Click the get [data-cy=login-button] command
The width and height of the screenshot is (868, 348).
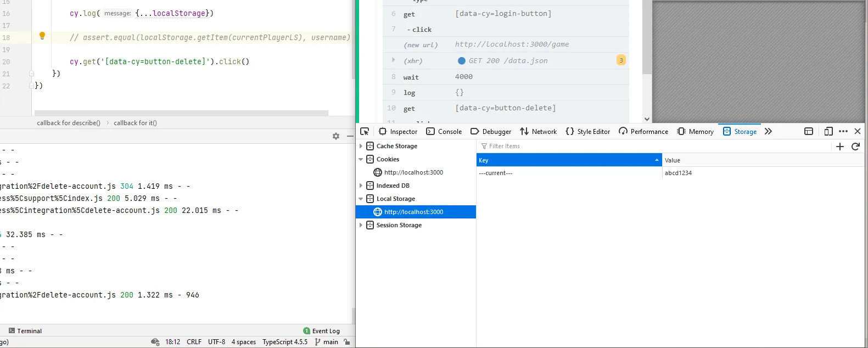pos(506,14)
